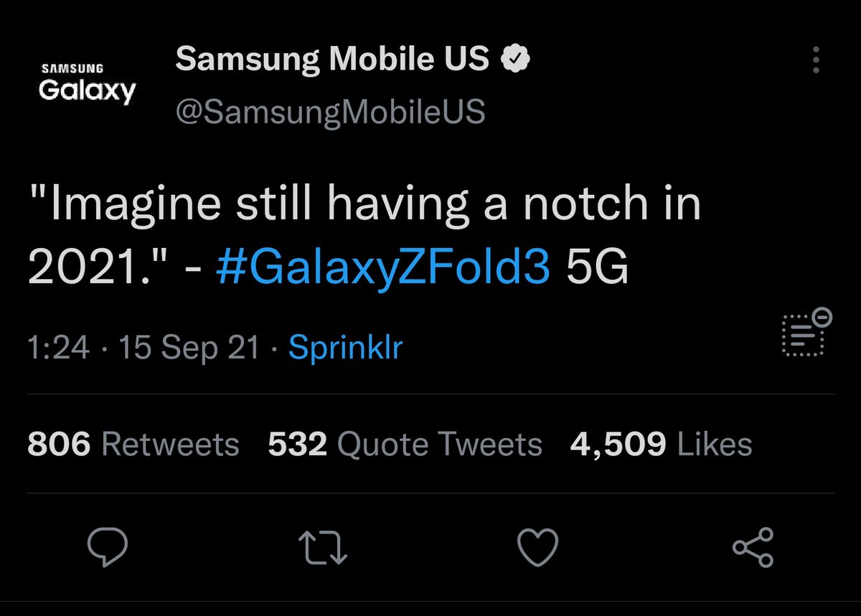
Task: Like the tweet with the heart icon
Action: [537, 548]
